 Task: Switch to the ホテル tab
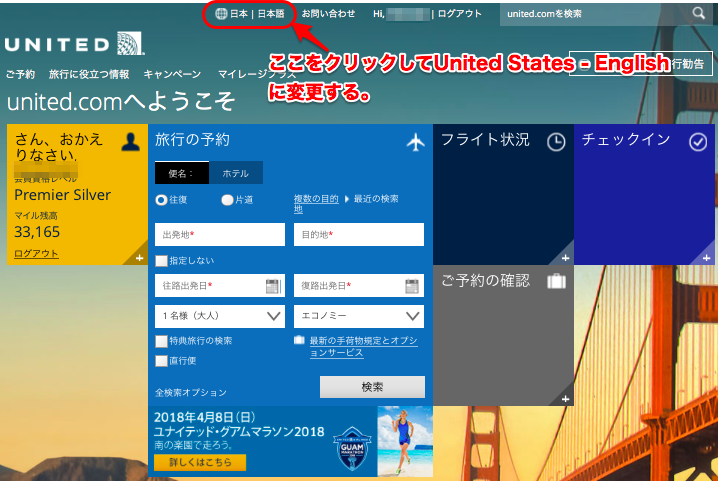(235, 173)
